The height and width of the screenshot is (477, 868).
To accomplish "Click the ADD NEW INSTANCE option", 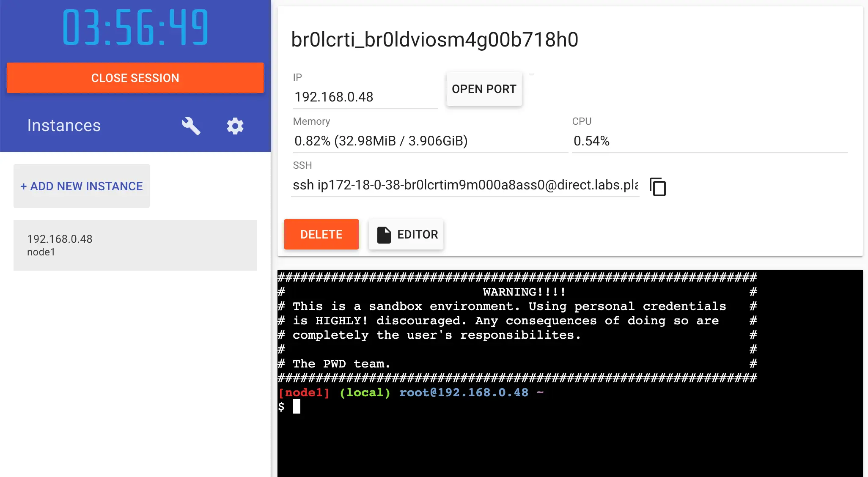I will pyautogui.click(x=81, y=186).
